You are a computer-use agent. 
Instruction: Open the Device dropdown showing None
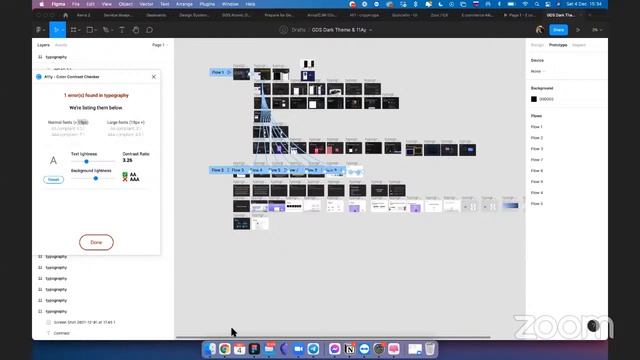point(538,71)
